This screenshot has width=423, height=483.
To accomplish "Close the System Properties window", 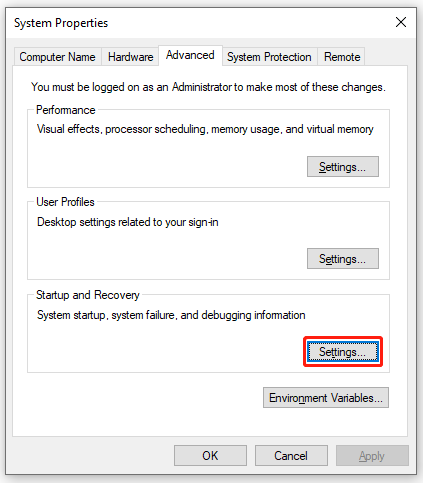I will click(401, 22).
